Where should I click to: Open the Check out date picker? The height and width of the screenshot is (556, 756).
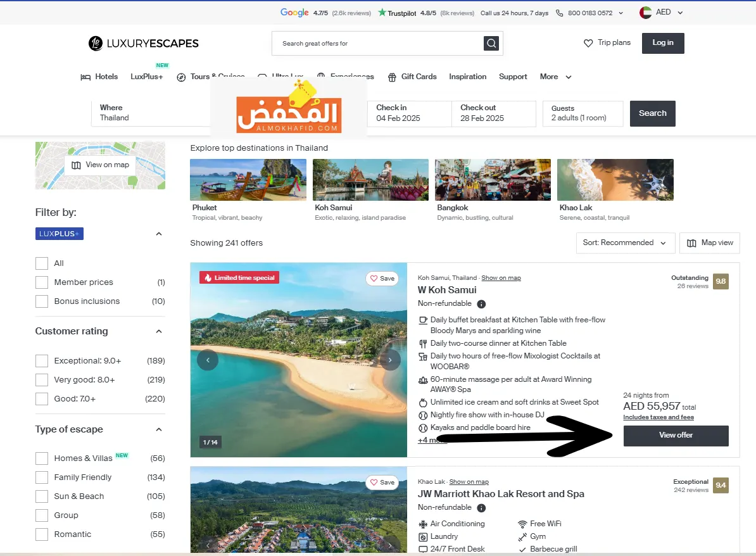point(494,113)
